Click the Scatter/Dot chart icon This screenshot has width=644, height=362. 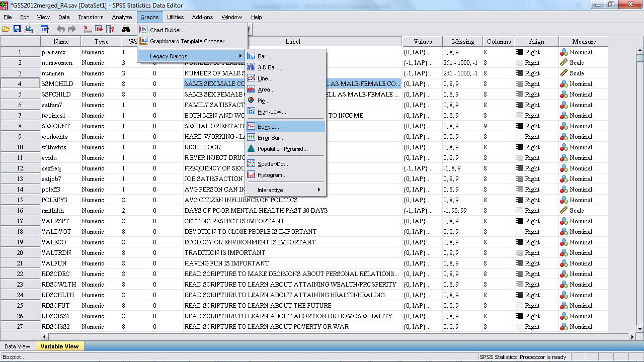(251, 164)
